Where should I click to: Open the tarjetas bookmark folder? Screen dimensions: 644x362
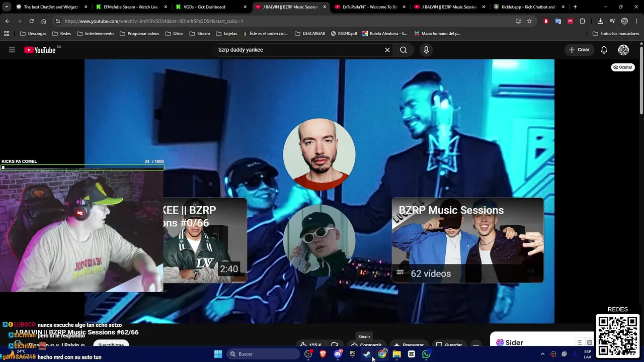pyautogui.click(x=226, y=34)
